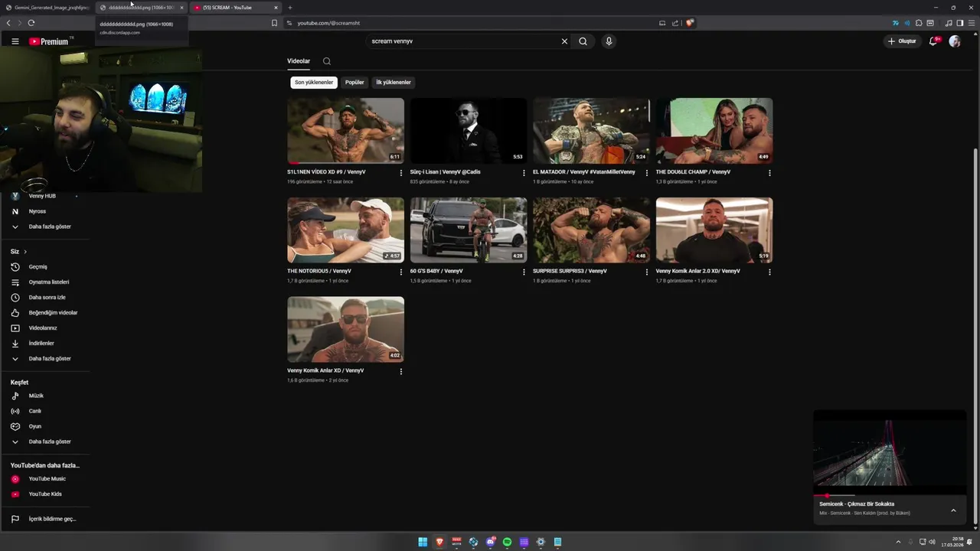Screen dimensions: 980x551
Task: Open options for Venny Komik Anlar XD
Action: 401,371
